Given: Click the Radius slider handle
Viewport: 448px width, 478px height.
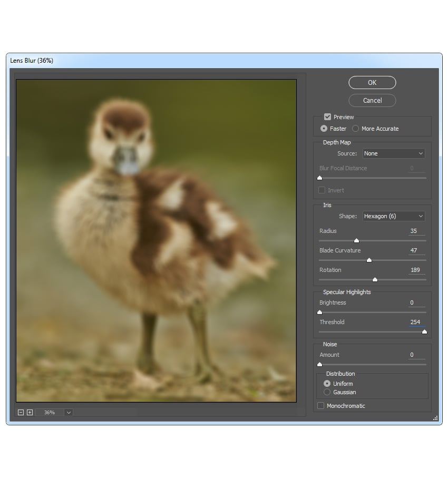Looking at the screenshot, I should click(x=356, y=240).
